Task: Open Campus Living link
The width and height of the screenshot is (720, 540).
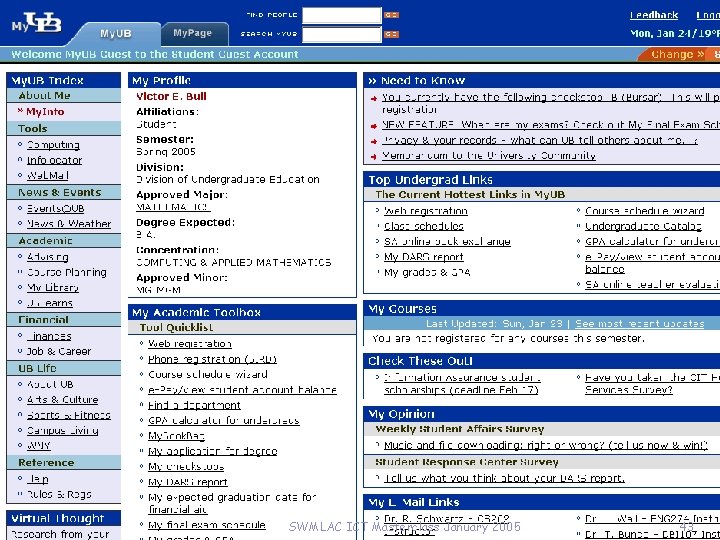Action: point(62,430)
